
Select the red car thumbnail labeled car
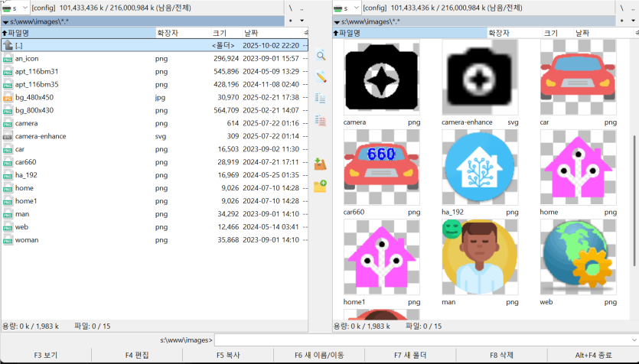[578, 77]
